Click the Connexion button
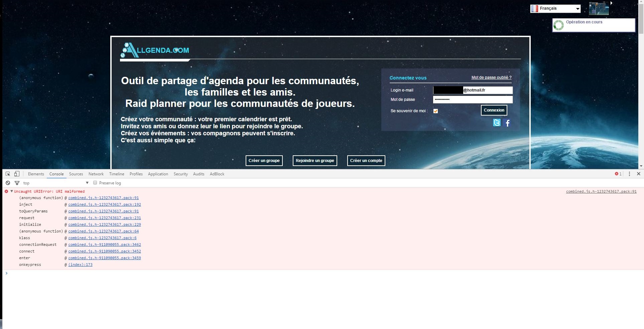The image size is (644, 329). [494, 110]
